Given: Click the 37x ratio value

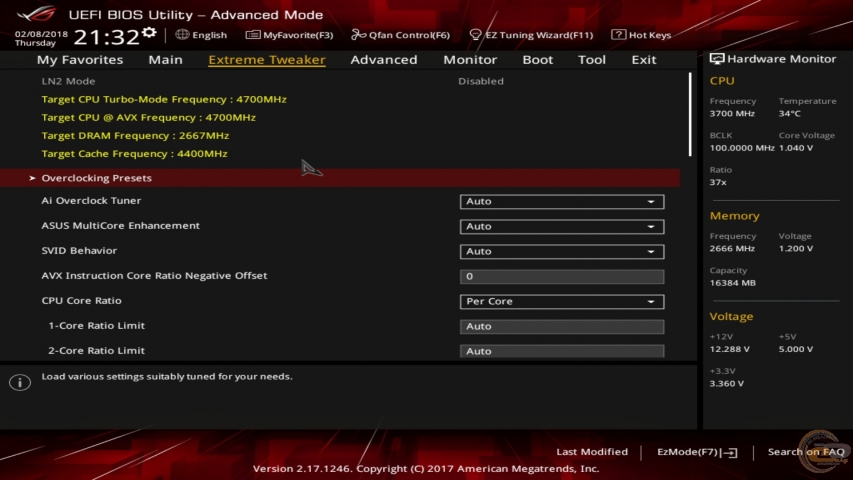Looking at the screenshot, I should [x=718, y=182].
